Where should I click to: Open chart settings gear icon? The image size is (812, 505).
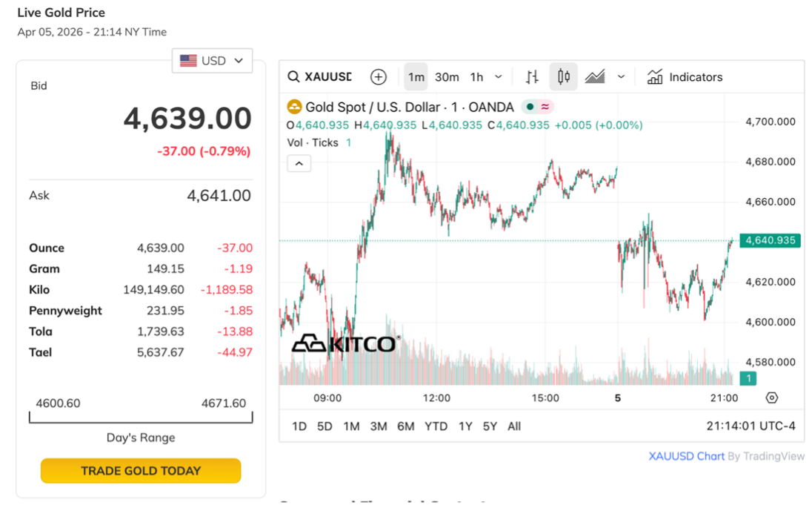point(772,398)
